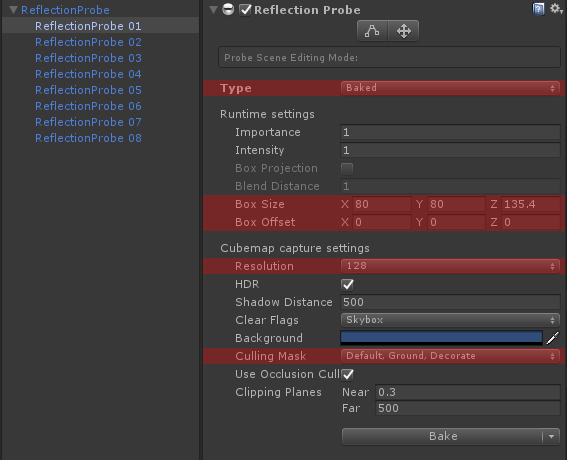Click the move probe origin icon

click(404, 31)
